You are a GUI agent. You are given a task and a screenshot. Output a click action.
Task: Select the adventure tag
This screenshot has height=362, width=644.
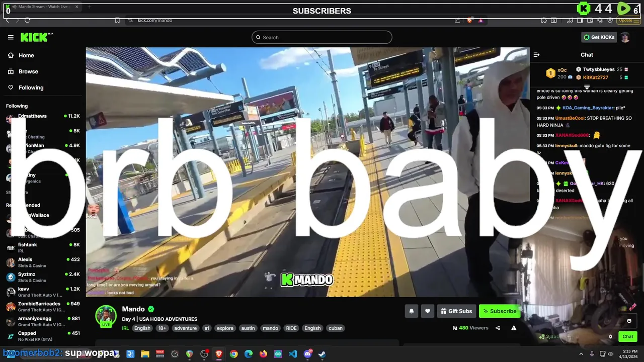(x=185, y=328)
